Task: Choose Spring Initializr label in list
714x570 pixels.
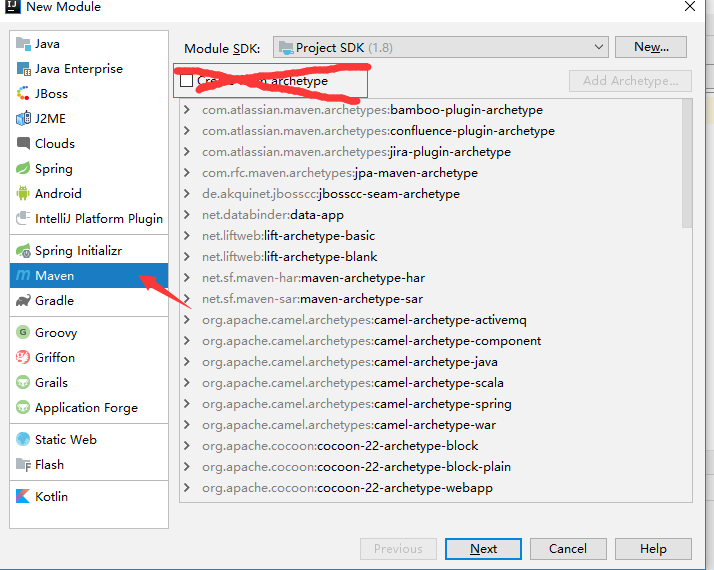Action: (x=78, y=250)
